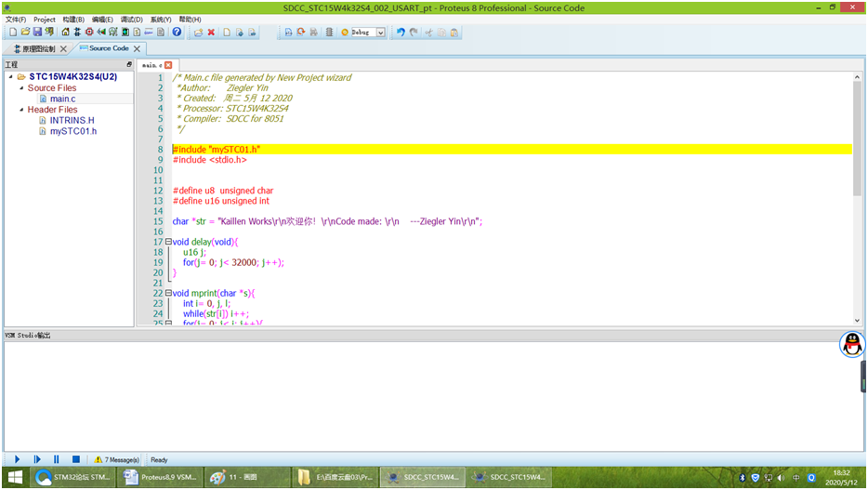The image size is (868, 490).
Task: Open the Debug configuration dropdown
Action: (x=380, y=33)
